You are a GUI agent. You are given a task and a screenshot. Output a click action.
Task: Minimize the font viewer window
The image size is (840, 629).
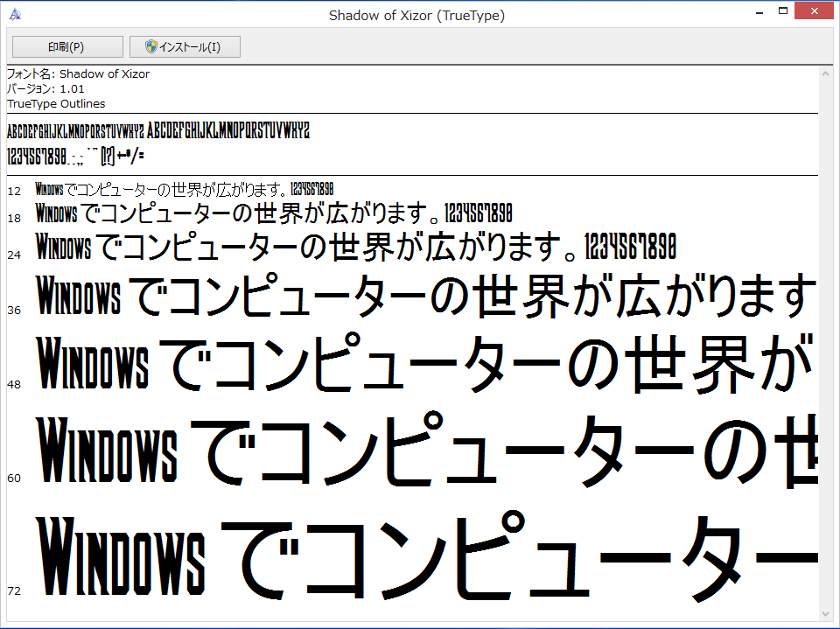pos(759,11)
